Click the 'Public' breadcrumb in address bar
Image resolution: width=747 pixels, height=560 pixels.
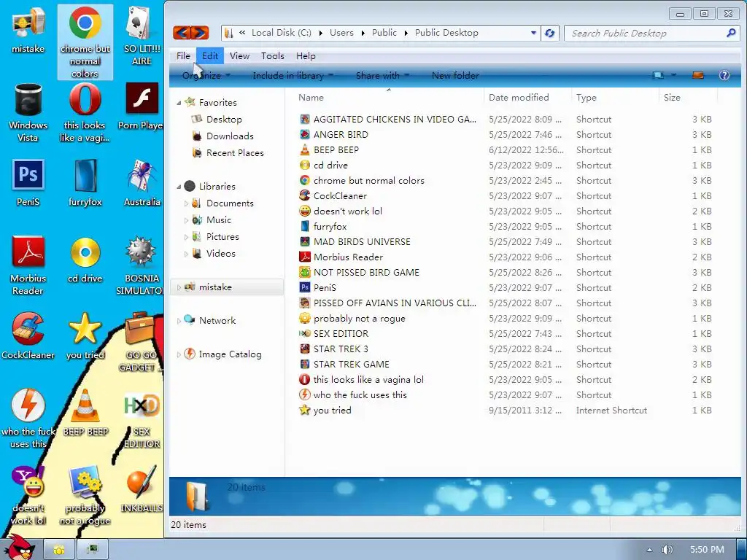(384, 33)
